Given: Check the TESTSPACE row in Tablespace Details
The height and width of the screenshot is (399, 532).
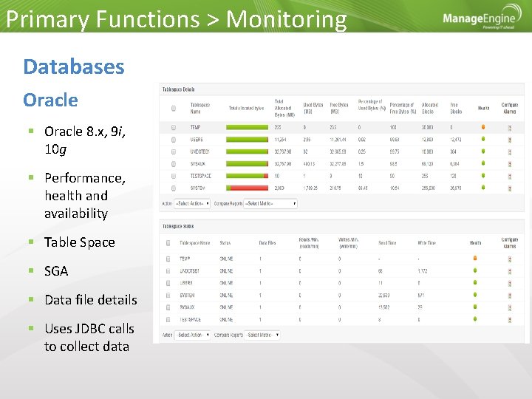Looking at the screenshot, I should pyautogui.click(x=174, y=176).
